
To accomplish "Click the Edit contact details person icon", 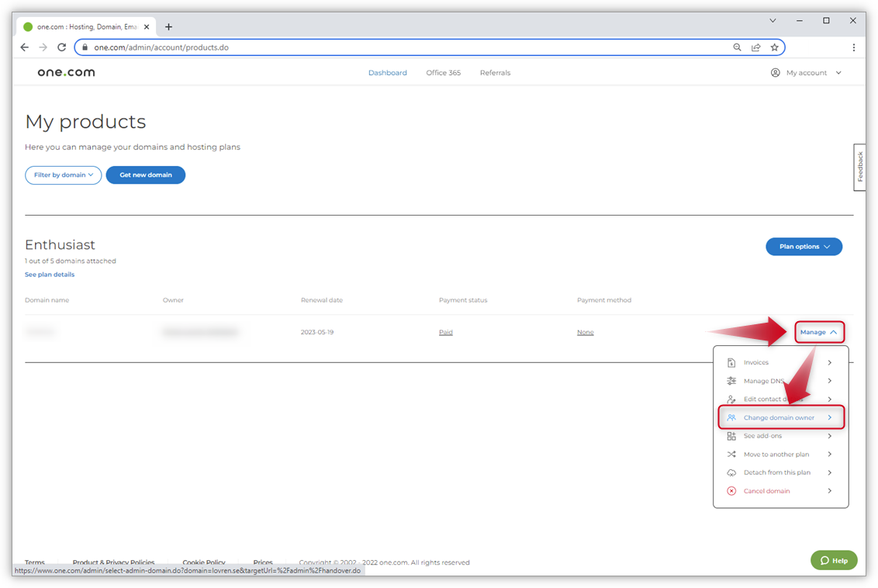I will pyautogui.click(x=731, y=399).
